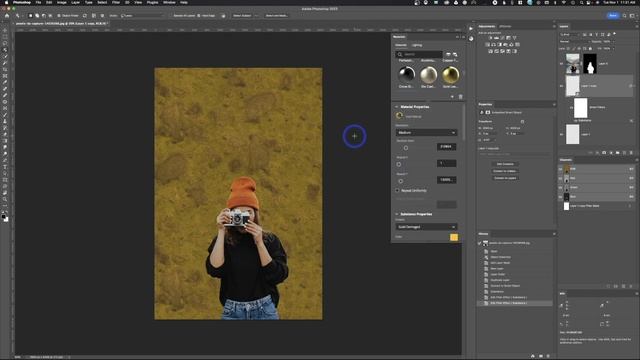The height and width of the screenshot is (360, 640).
Task: Click Edit Contents button
Action: click(505, 164)
